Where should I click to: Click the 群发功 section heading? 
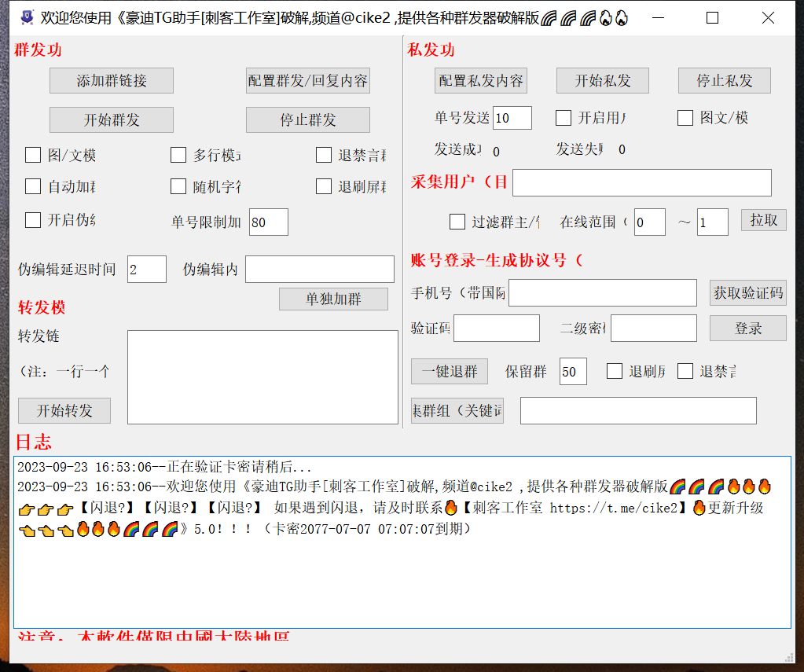(x=38, y=50)
